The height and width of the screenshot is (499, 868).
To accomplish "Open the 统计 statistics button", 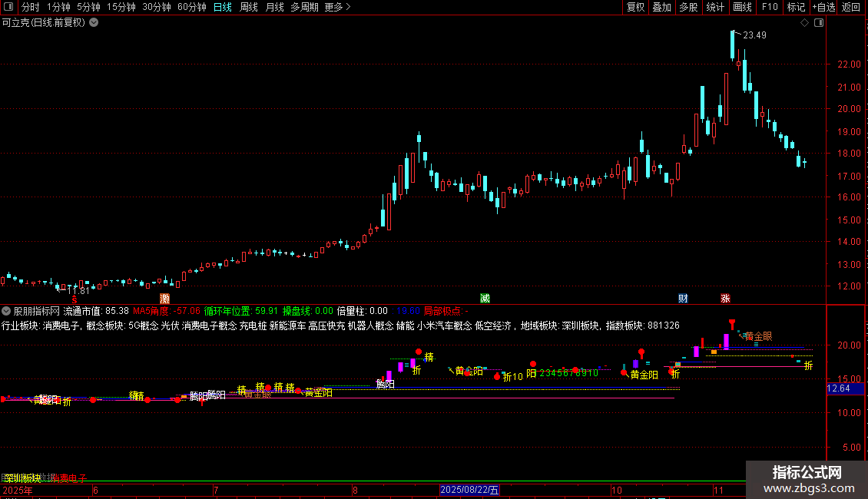I will click(x=714, y=7).
